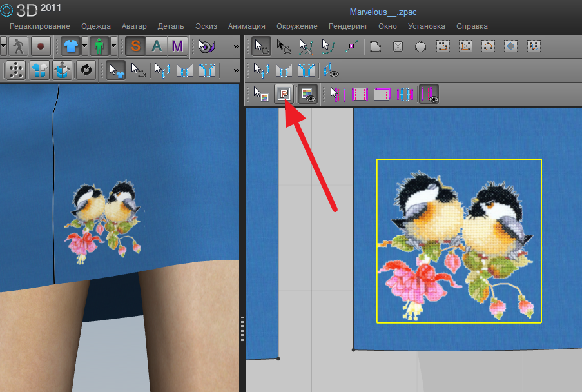Image resolution: width=582 pixels, height=392 pixels.
Task: Select the create circle pattern tool
Action: (x=420, y=46)
